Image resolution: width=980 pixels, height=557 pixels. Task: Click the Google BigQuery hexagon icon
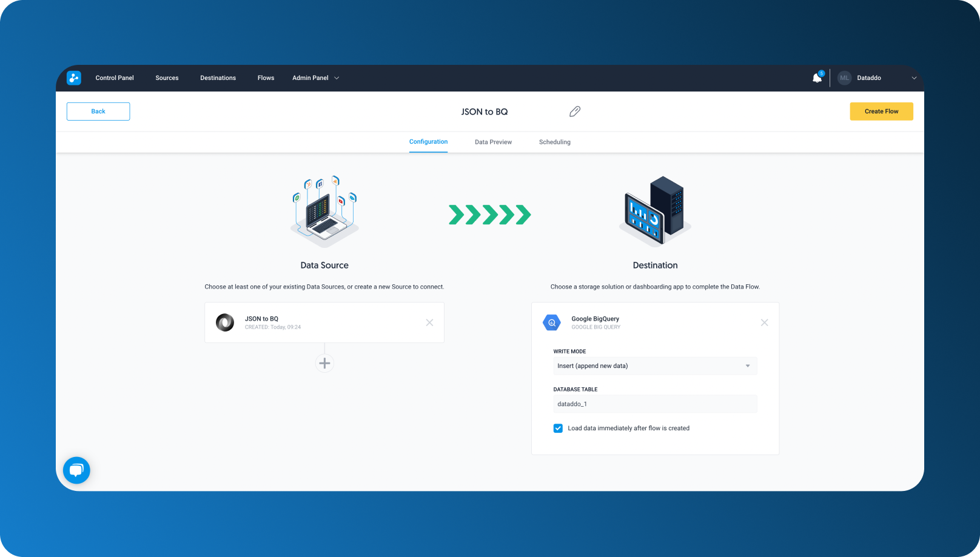click(x=552, y=322)
